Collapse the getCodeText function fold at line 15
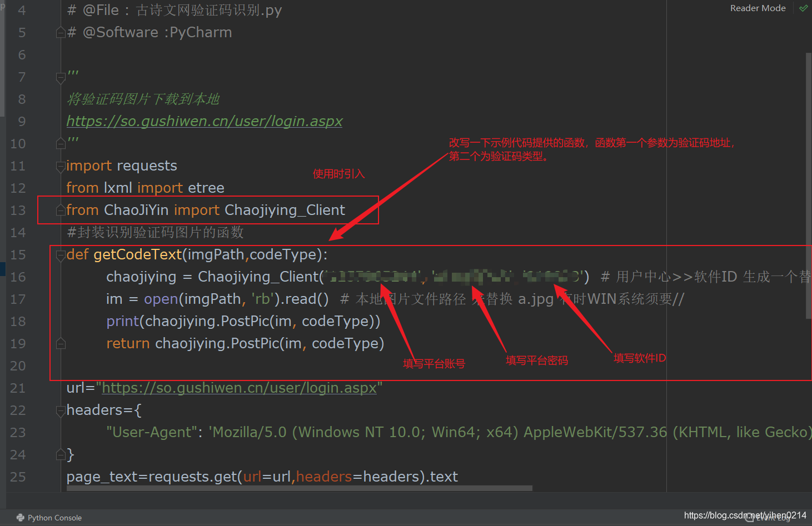The image size is (812, 526). pos(61,255)
